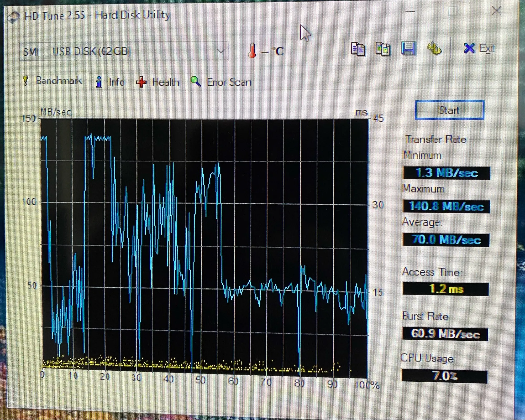
Task: Copy screenshot to clipboard icon
Action: (x=382, y=49)
